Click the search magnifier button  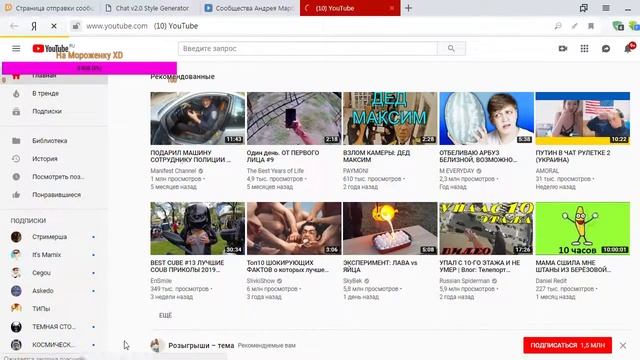(451, 49)
